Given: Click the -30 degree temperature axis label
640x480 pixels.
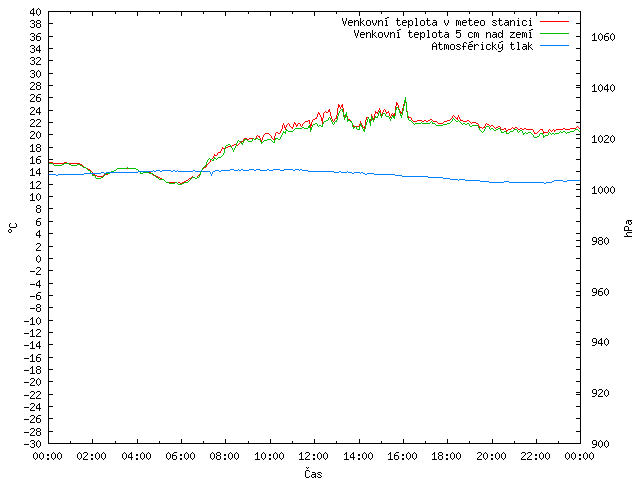Looking at the screenshot, I should 33,444.
